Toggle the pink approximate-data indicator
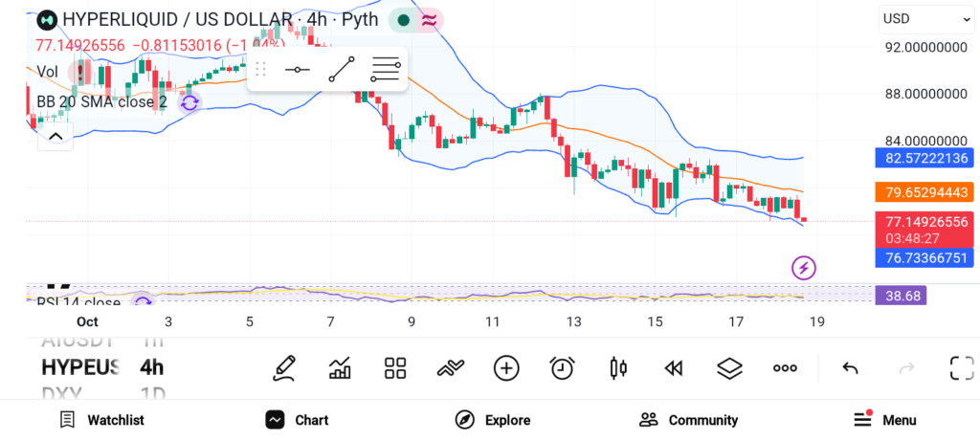This screenshot has width=980, height=441. 430,20
